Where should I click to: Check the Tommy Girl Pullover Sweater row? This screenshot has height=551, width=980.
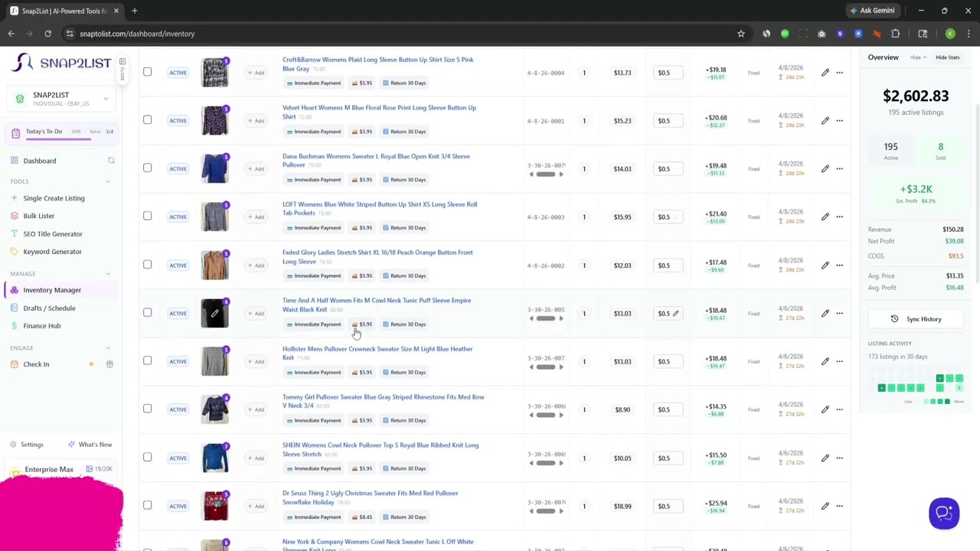147,409
